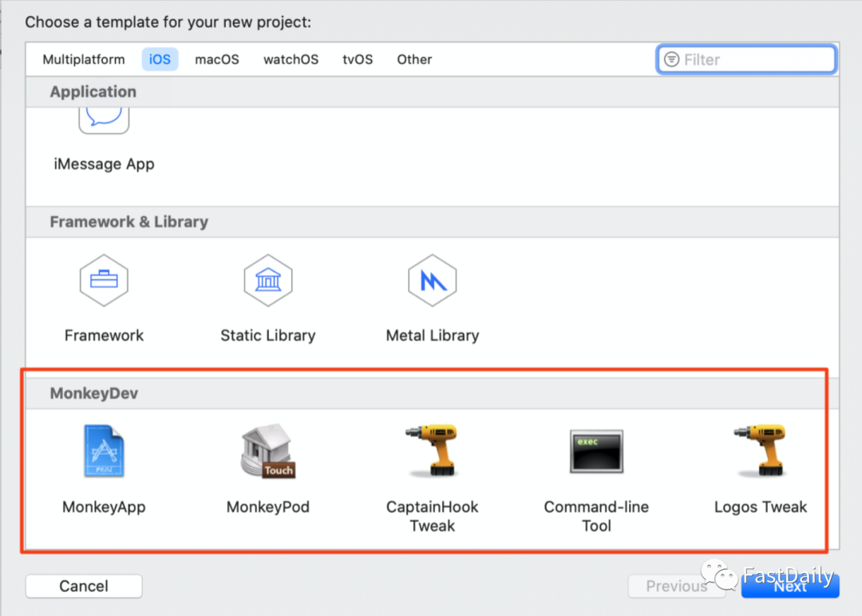Click the MonkeyApp label text

[104, 507]
